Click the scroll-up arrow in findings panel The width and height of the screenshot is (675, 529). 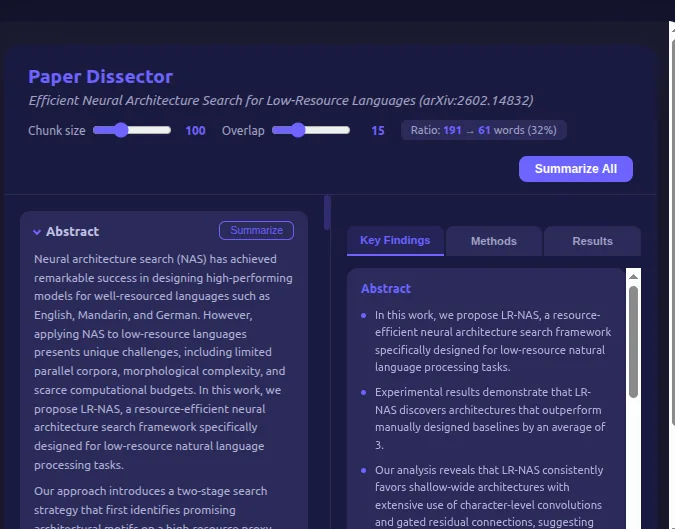(x=633, y=276)
